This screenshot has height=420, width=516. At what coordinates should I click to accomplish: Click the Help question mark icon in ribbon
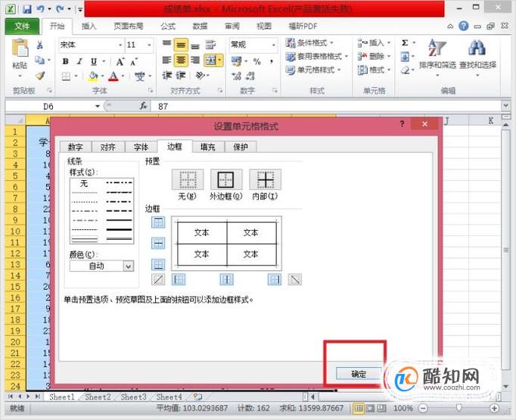463,26
